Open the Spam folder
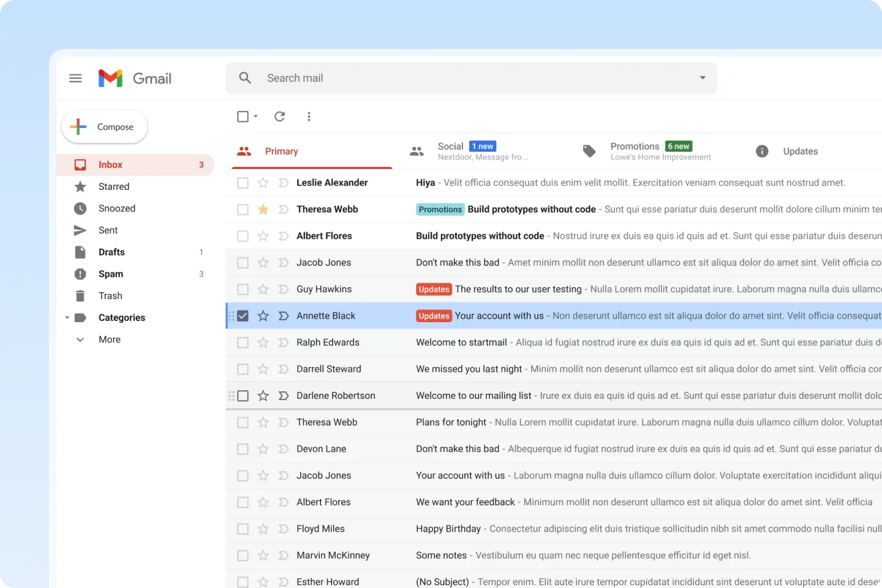 pyautogui.click(x=111, y=274)
